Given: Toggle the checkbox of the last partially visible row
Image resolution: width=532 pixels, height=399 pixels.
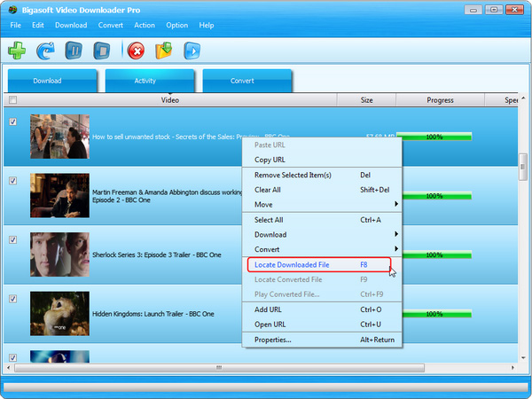Looking at the screenshot, I should point(13,357).
